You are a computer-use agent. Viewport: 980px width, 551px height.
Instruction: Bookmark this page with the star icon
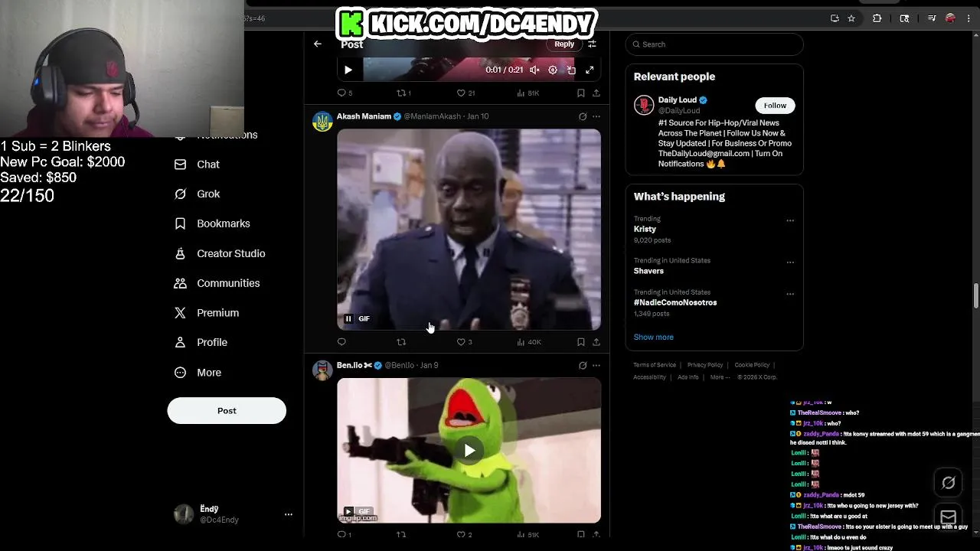[x=851, y=18]
